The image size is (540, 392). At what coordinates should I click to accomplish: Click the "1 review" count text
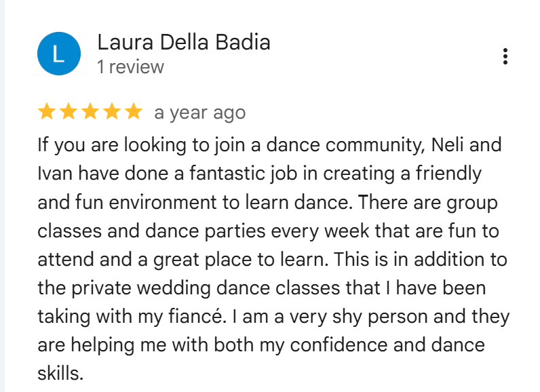[x=130, y=67]
